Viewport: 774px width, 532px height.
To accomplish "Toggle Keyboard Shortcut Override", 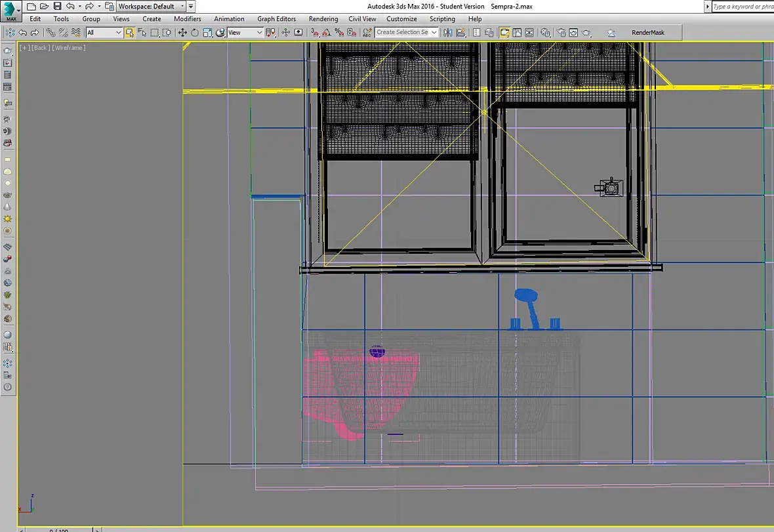I will pos(298,33).
